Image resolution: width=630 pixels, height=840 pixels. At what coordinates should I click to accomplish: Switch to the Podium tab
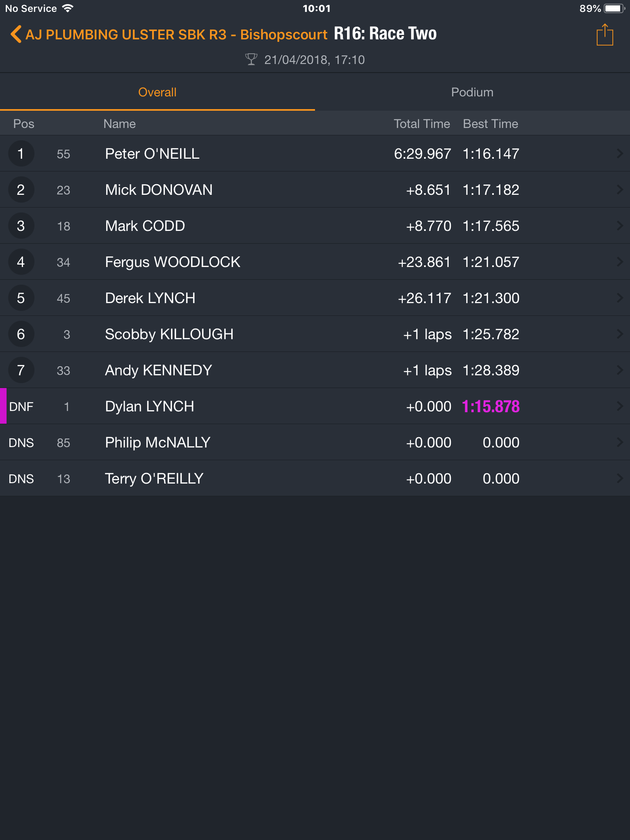472,92
